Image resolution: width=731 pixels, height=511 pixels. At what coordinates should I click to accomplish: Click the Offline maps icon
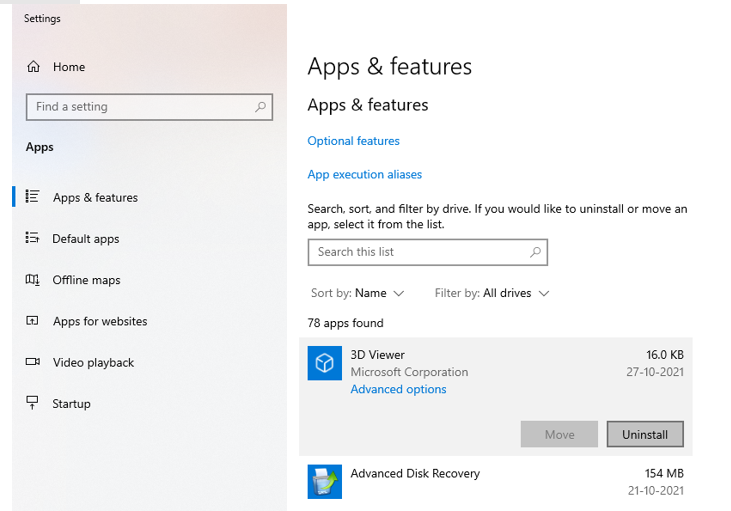32,279
